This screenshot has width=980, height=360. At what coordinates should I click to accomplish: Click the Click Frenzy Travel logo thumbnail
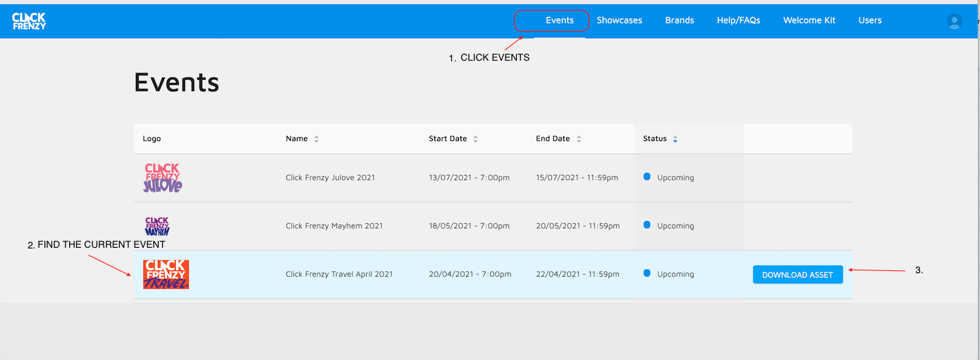[x=166, y=275]
